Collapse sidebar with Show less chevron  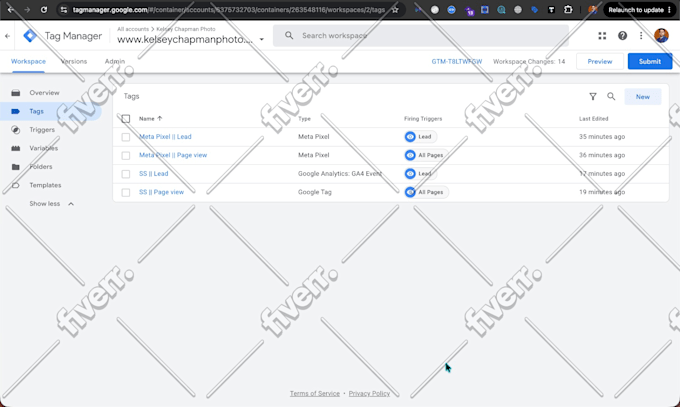[x=71, y=204]
